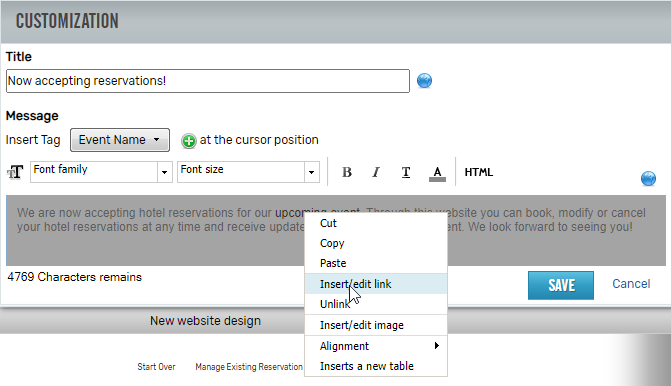
Task: Select the Font family combo box
Action: (x=101, y=172)
